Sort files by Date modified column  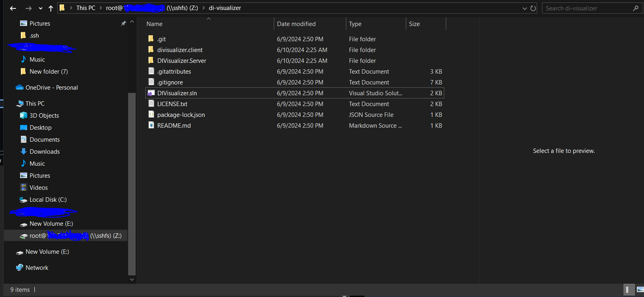click(296, 24)
